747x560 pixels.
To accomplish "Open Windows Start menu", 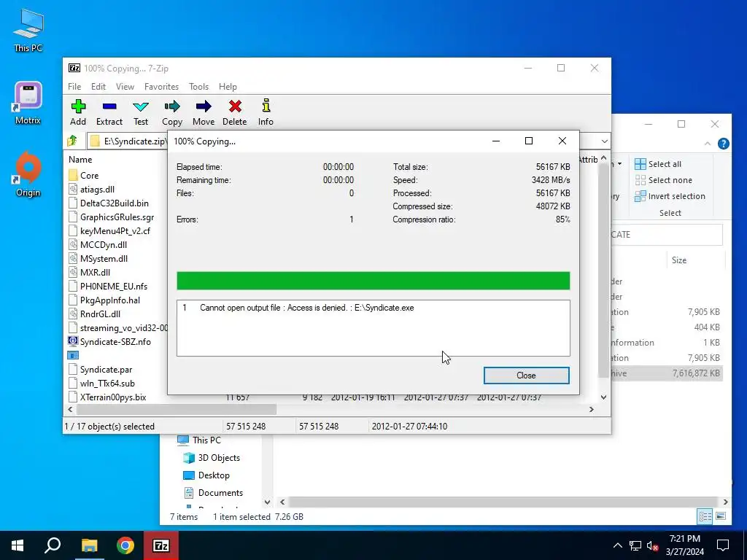I will click(x=18, y=545).
